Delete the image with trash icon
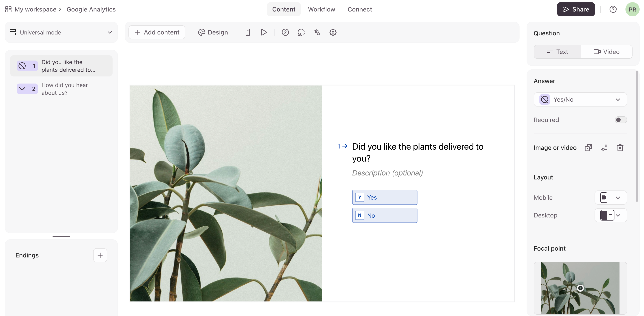 pos(620,148)
